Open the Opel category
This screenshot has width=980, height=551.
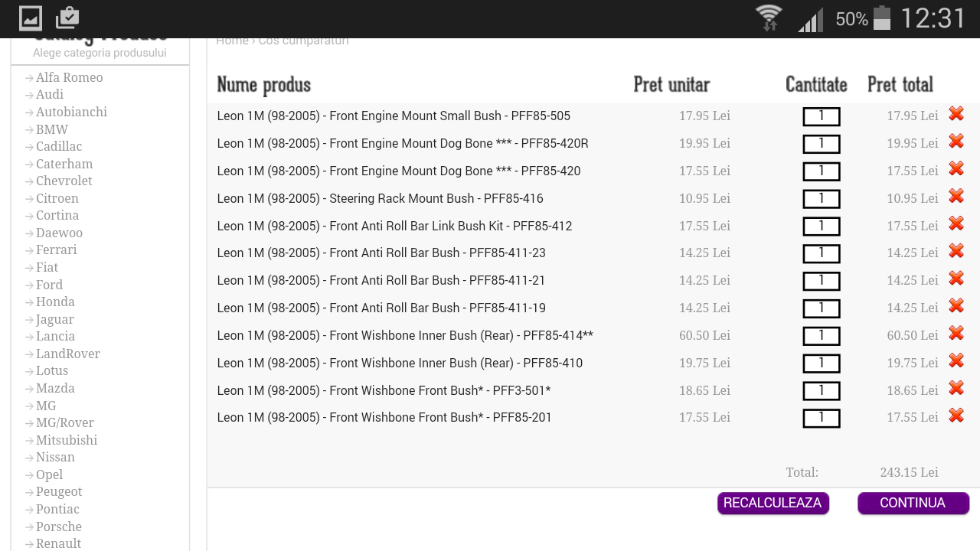click(49, 474)
